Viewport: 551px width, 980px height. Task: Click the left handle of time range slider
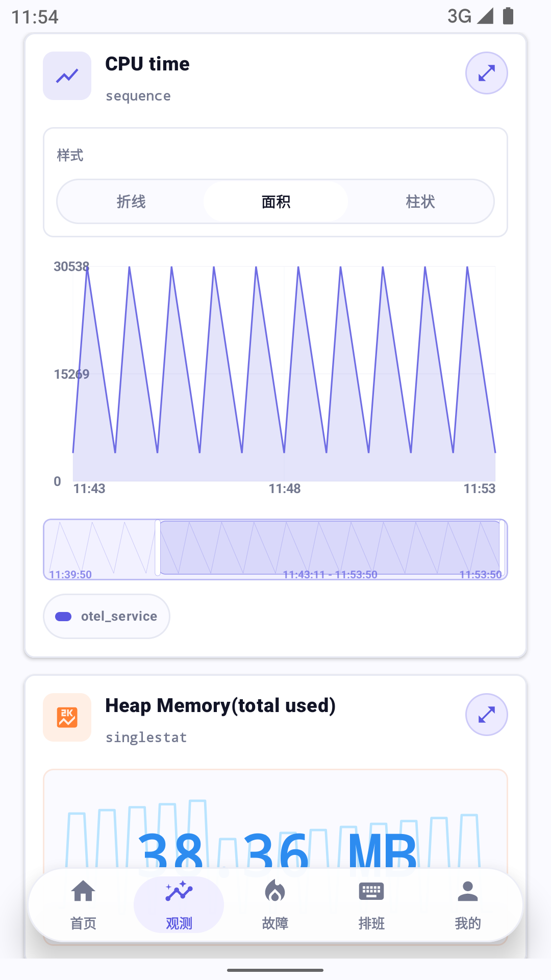pyautogui.click(x=158, y=548)
